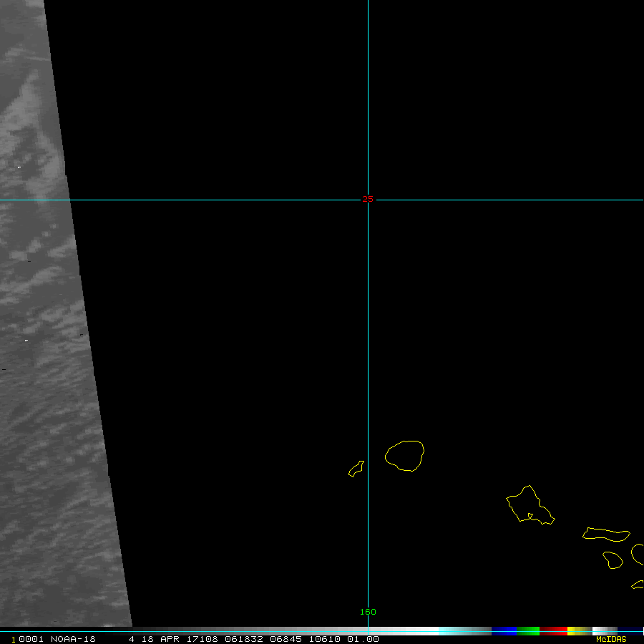644x644 pixels.
Task: Click the yellow McIDAS label
Action: (x=610, y=639)
